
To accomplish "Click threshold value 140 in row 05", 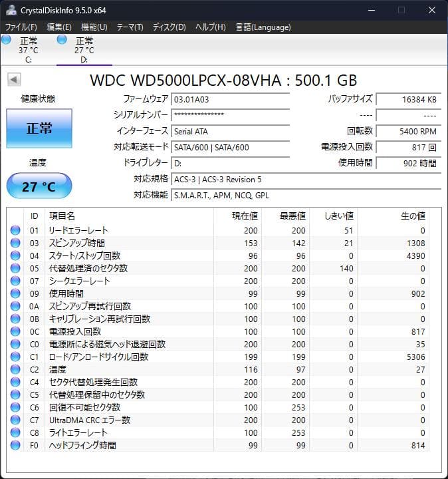I will coord(346,268).
